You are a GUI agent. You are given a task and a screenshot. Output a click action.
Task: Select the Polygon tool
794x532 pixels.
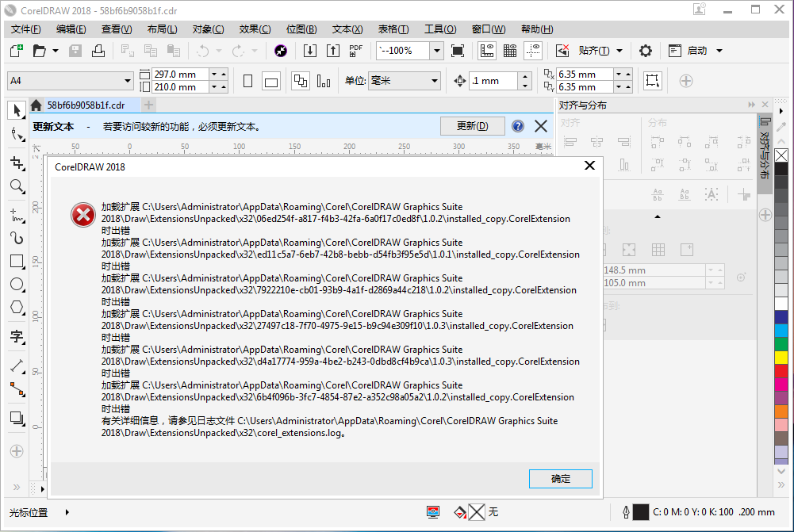pos(17,308)
